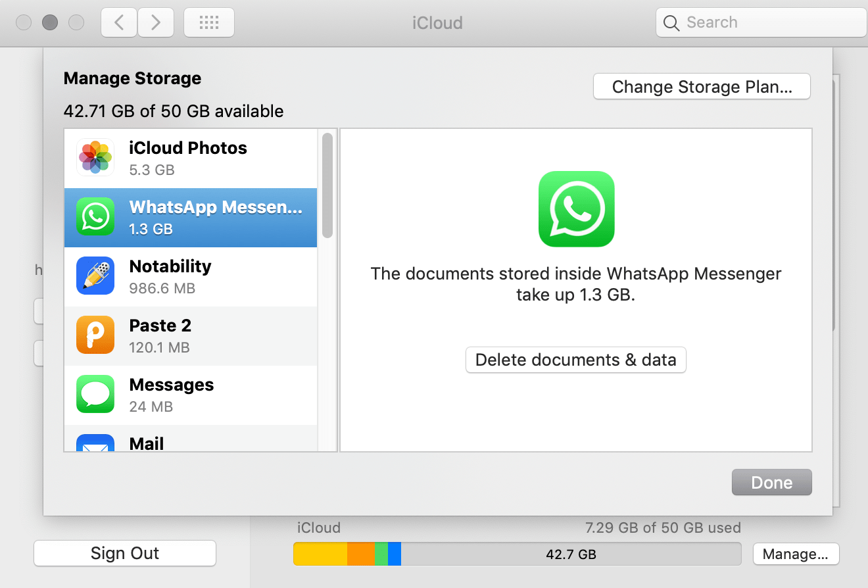Click the back navigation arrow

pyautogui.click(x=118, y=21)
